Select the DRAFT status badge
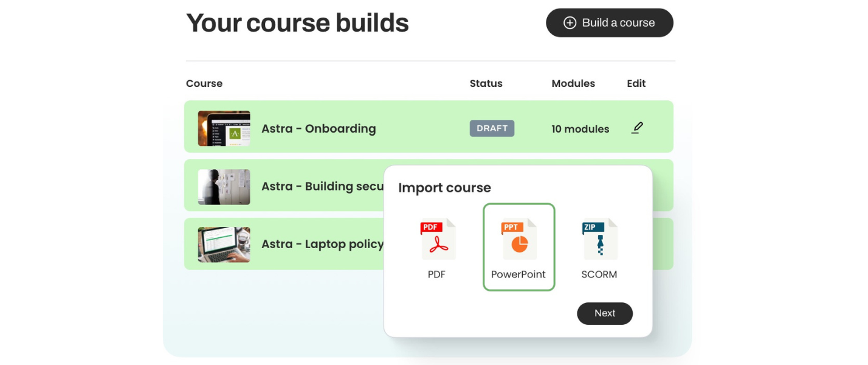The height and width of the screenshot is (365, 868). 492,128
